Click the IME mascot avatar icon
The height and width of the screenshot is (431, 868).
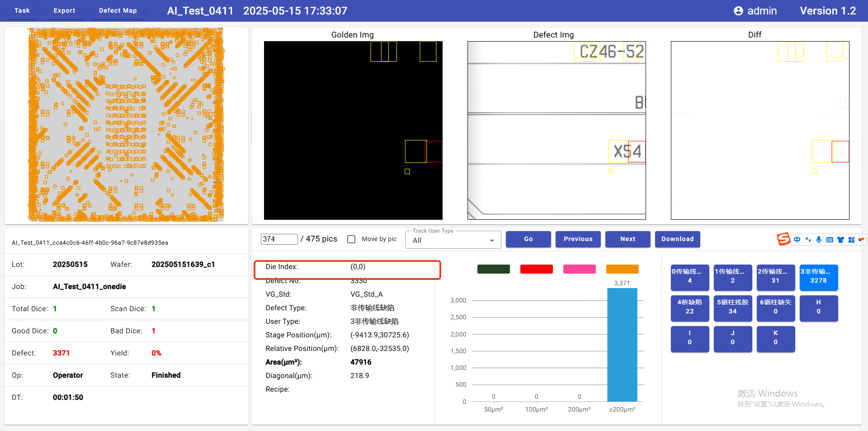click(862, 240)
